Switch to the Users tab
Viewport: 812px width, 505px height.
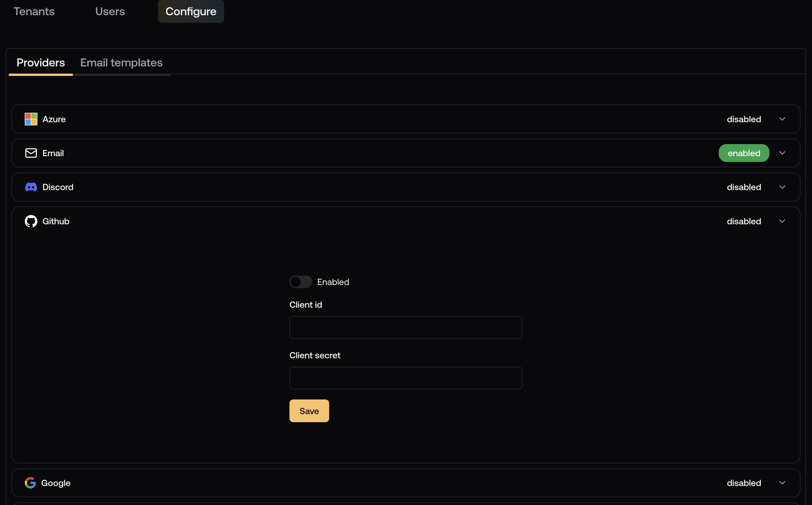[x=110, y=11]
